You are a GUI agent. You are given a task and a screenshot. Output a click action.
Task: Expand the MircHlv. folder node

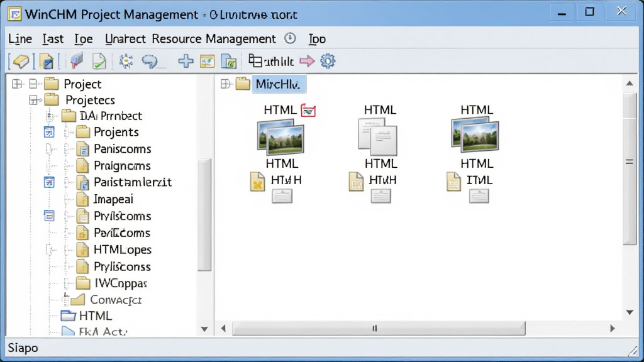225,84
